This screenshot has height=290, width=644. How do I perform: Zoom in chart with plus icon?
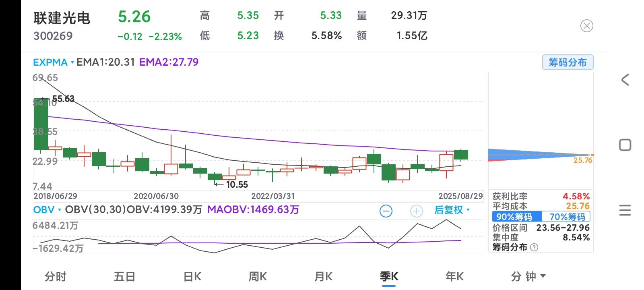tap(417, 211)
